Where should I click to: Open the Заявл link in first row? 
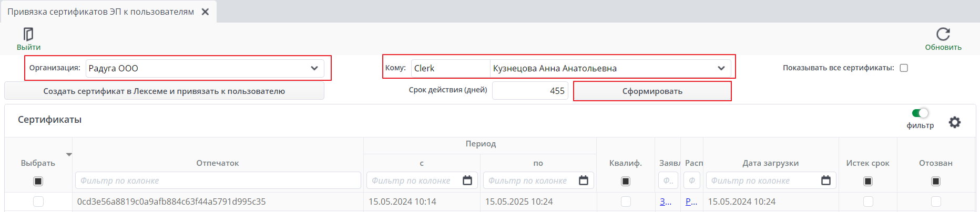(666, 202)
